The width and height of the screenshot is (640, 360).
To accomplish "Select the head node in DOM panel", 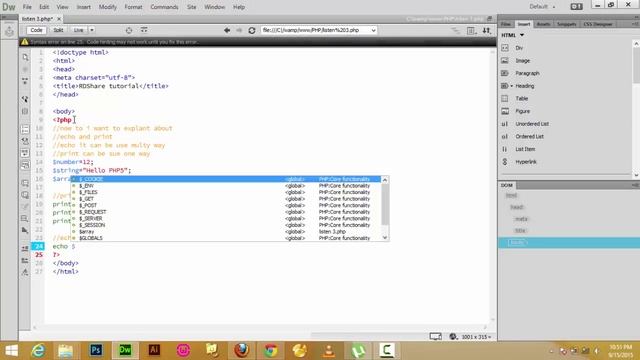I will [x=517, y=207].
